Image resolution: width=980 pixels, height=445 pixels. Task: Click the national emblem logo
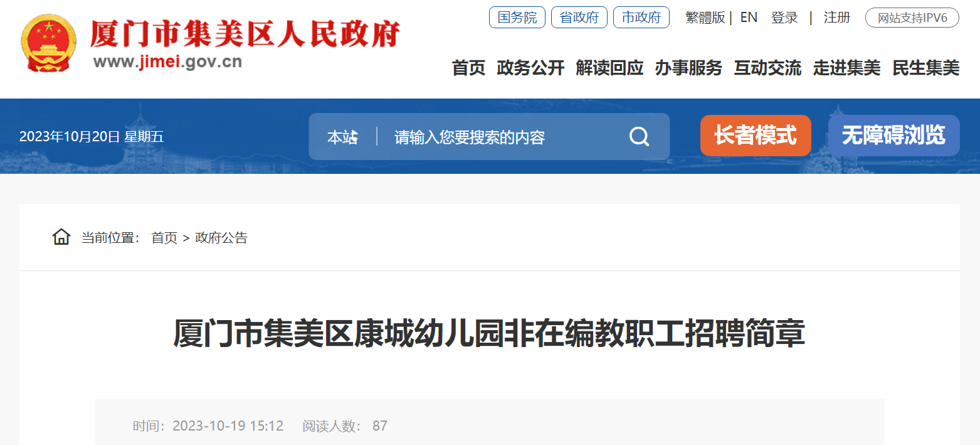pyautogui.click(x=49, y=43)
